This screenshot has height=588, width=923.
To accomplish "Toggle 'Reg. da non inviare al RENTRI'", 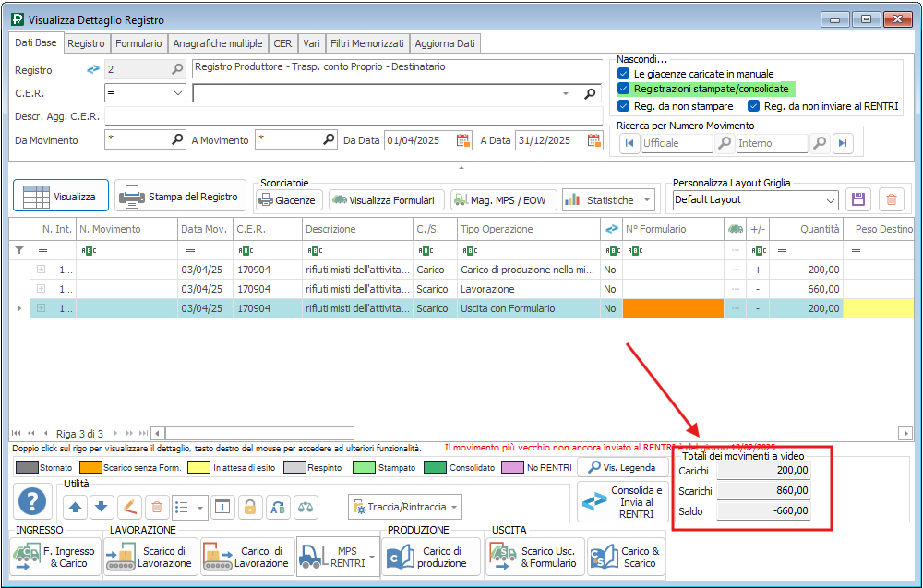I will pos(754,106).
